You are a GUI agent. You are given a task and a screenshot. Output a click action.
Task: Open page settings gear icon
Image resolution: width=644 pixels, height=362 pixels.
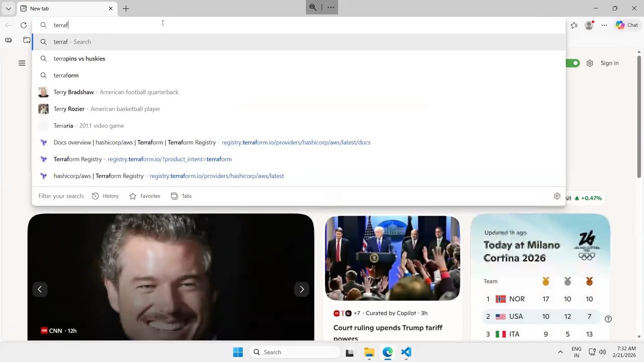(x=590, y=63)
